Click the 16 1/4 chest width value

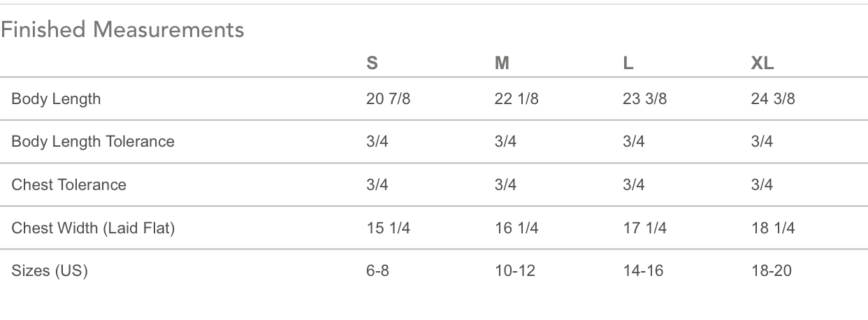(x=516, y=228)
